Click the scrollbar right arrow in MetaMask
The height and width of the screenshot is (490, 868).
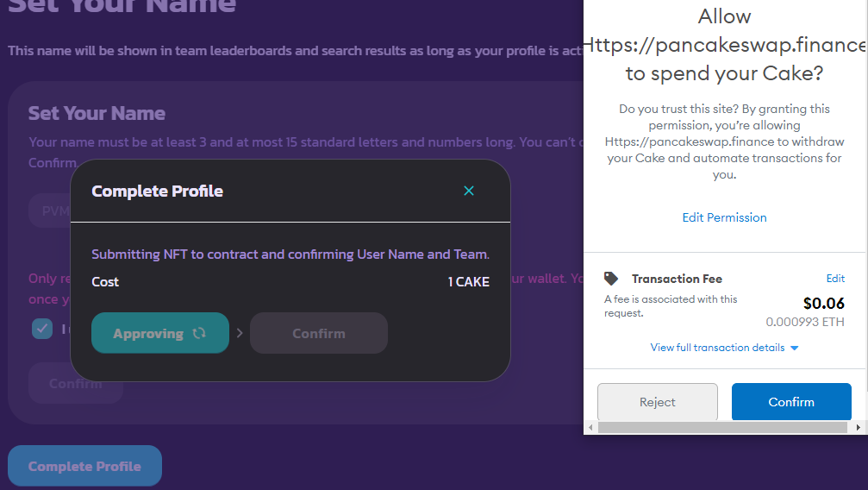pyautogui.click(x=858, y=427)
